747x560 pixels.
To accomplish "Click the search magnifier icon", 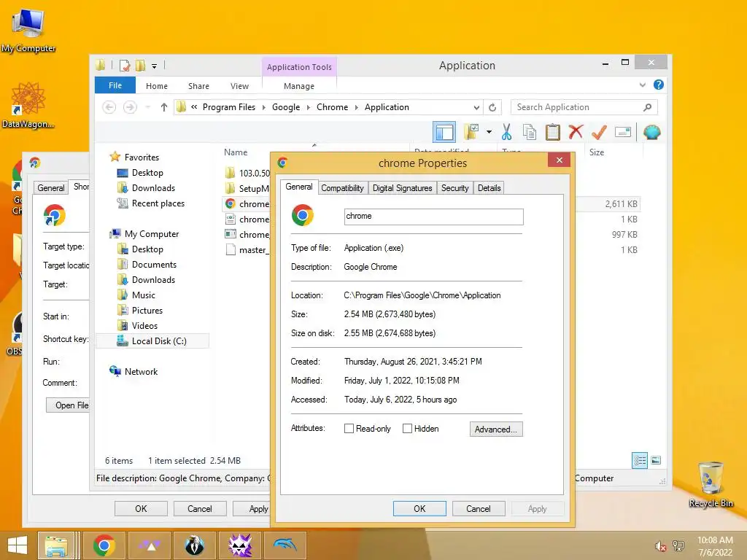I will coord(647,107).
